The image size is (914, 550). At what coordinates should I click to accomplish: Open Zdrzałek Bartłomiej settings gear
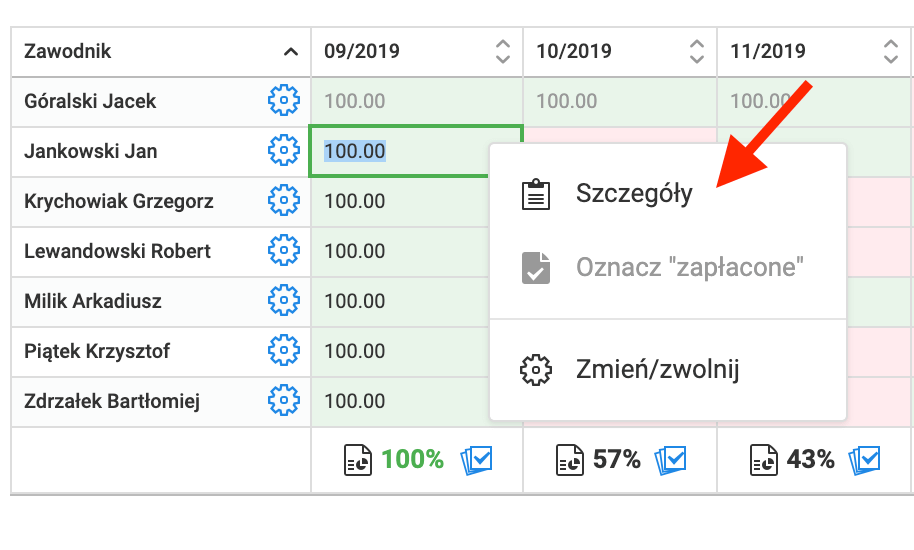click(x=284, y=401)
